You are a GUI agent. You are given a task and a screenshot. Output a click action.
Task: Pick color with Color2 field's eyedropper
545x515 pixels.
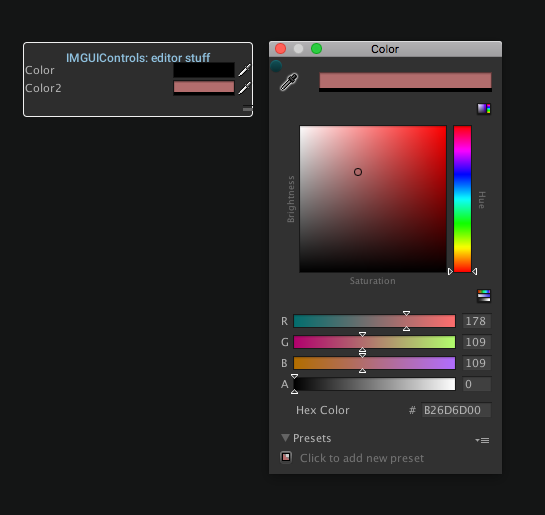245,88
